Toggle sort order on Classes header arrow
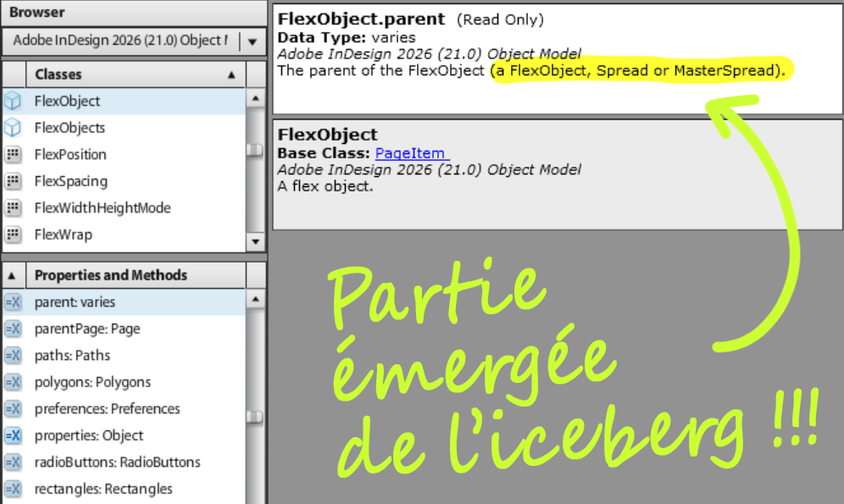The width and height of the screenshot is (844, 504). coord(231,75)
